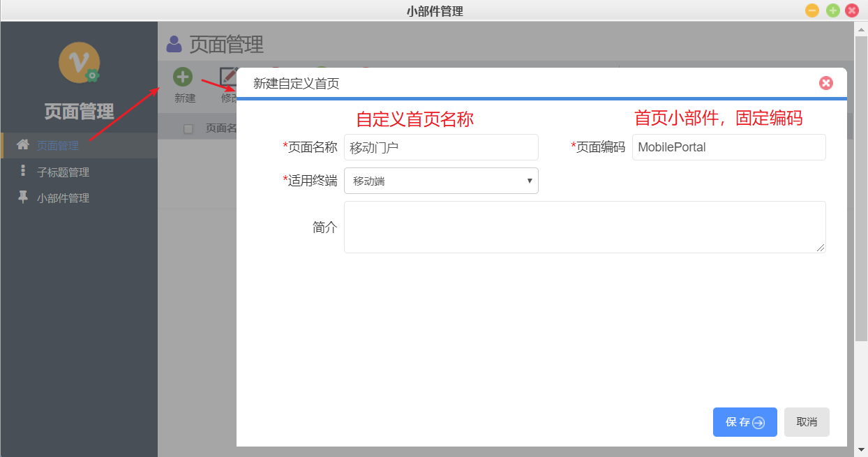Maximize the window with green button
This screenshot has width=868, height=457.
(x=832, y=10)
